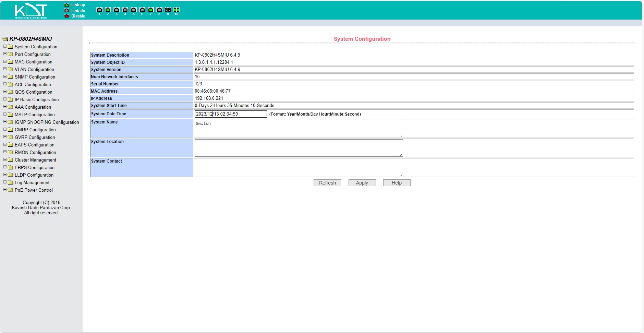This screenshot has width=644, height=333.
Task: Open IGMP SNOOPING Configuration item
Action: pyautogui.click(x=47, y=122)
